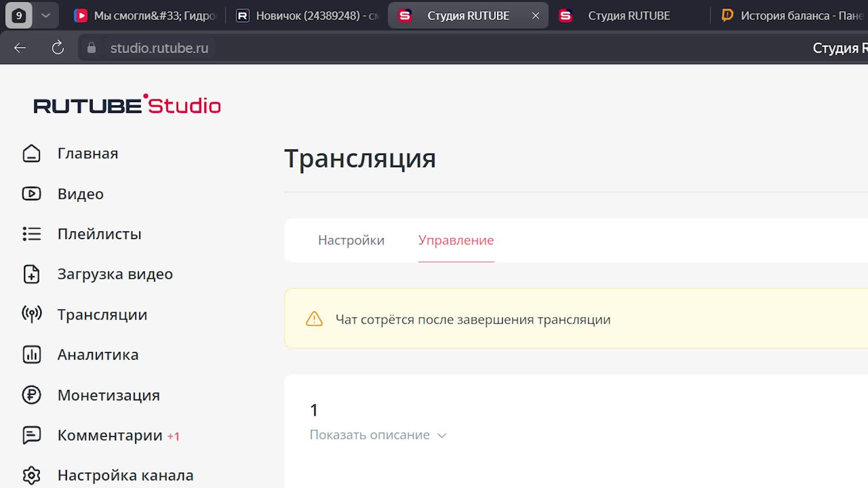The image size is (868, 488).
Task: Switch to История баланса browser tab
Action: 791,16
